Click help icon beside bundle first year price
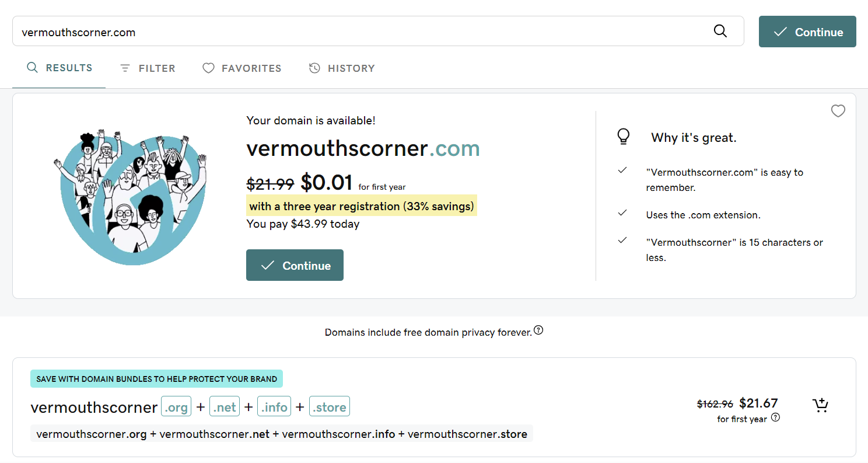868x463 pixels. pos(775,417)
